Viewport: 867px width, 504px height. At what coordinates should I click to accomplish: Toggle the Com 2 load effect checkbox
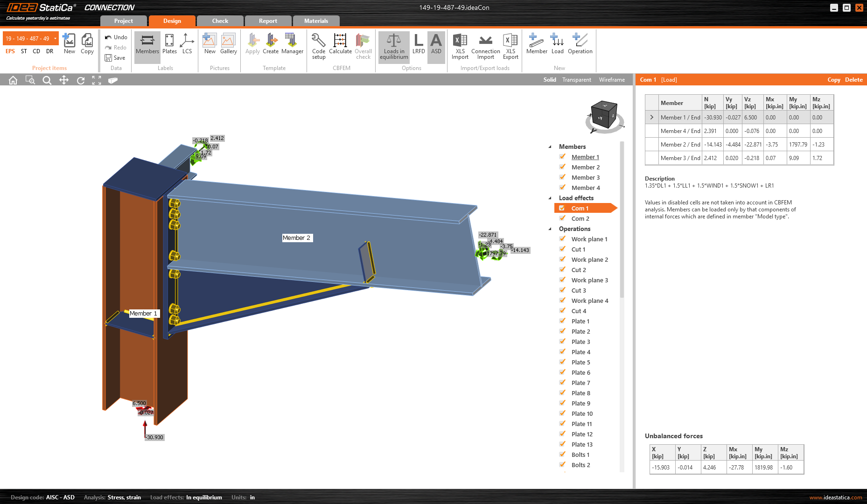[x=562, y=218]
